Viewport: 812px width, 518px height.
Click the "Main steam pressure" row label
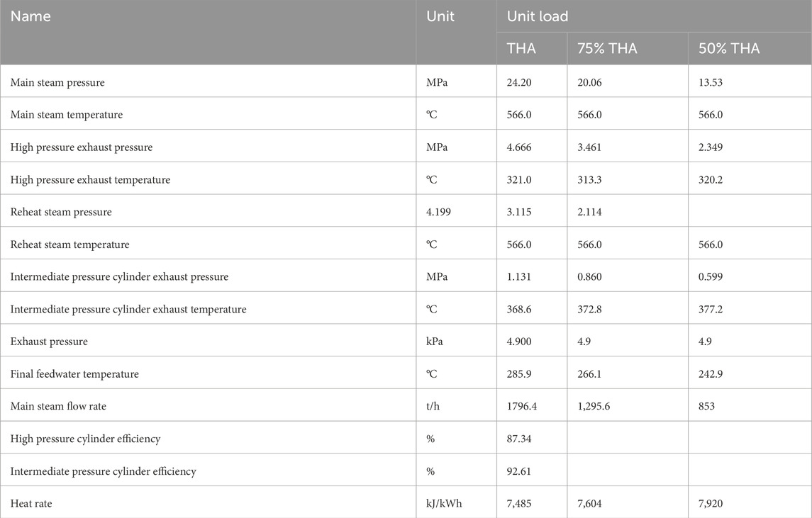pyautogui.click(x=57, y=82)
